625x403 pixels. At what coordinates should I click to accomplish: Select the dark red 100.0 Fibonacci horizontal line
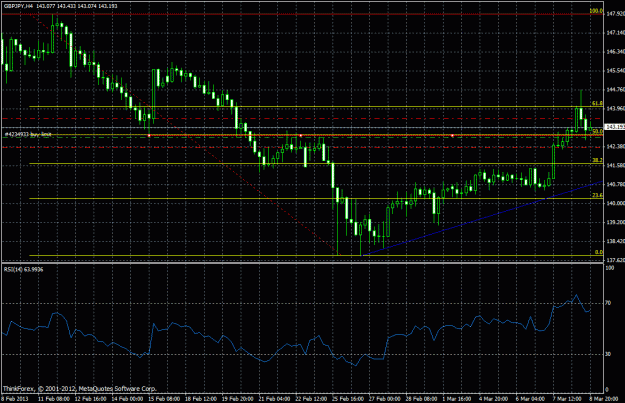pyautogui.click(x=302, y=14)
